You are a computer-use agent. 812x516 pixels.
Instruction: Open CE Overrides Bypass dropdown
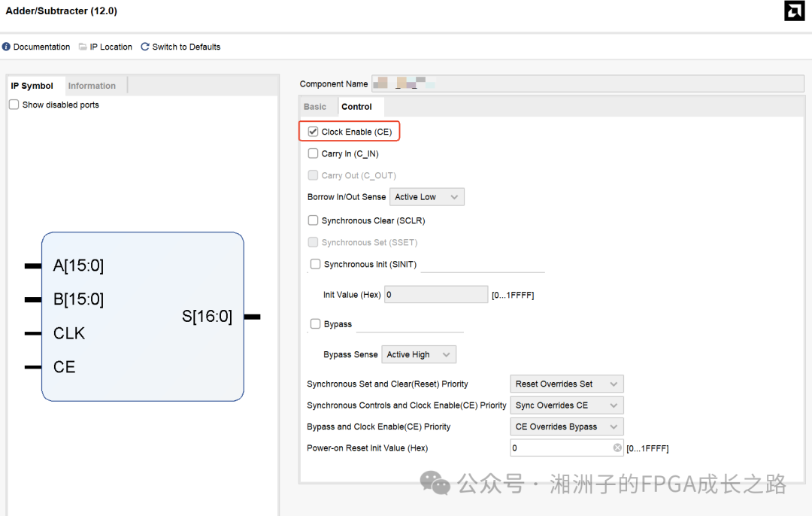coord(567,426)
